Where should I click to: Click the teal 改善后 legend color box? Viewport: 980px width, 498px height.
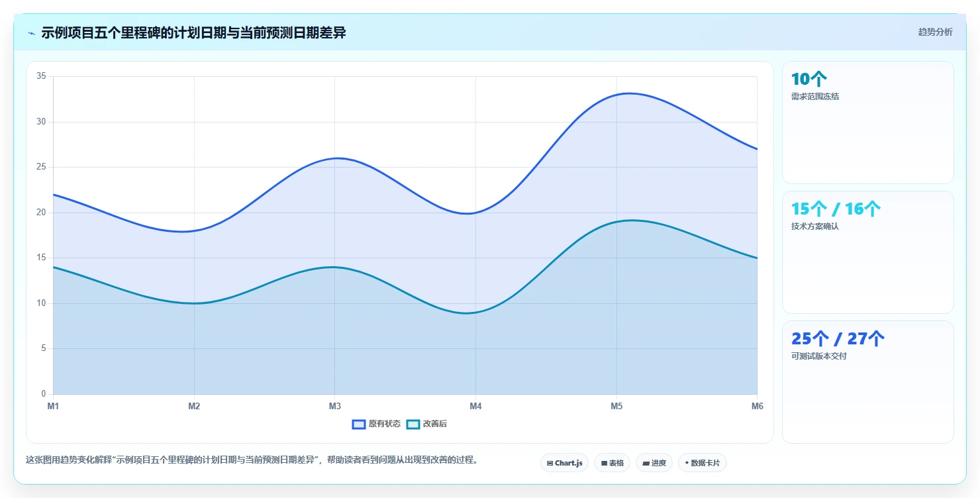413,424
